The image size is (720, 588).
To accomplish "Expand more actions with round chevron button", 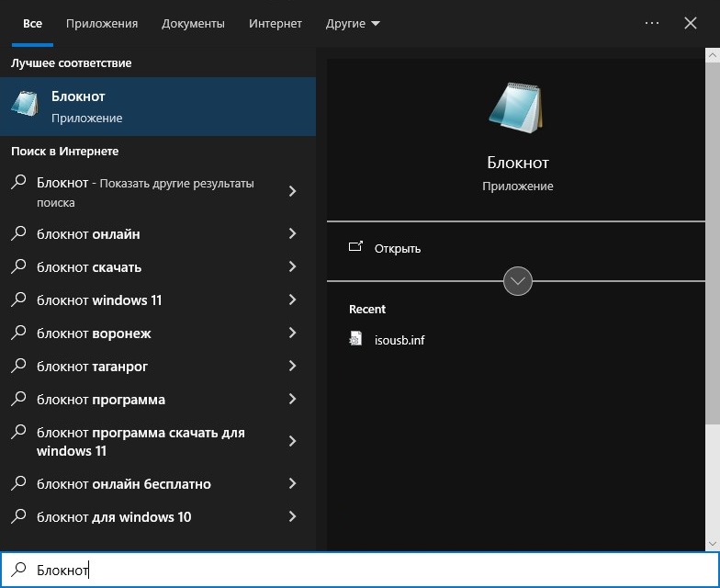I will pyautogui.click(x=518, y=281).
